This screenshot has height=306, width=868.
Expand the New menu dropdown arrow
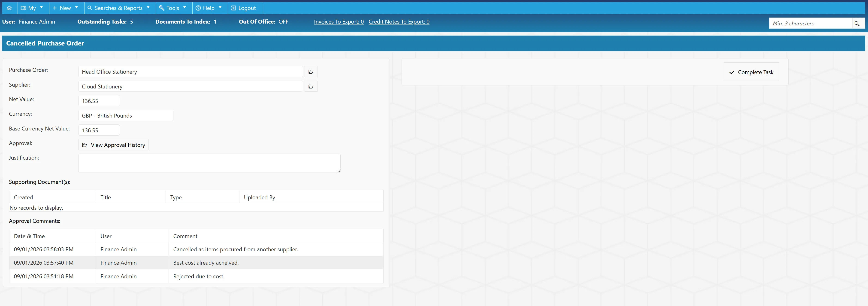pos(76,7)
